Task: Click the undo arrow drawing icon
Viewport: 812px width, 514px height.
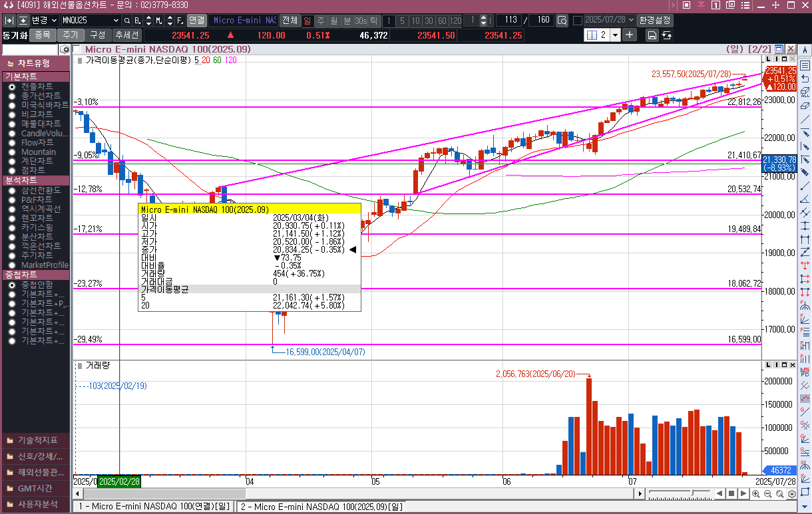Action: click(805, 78)
